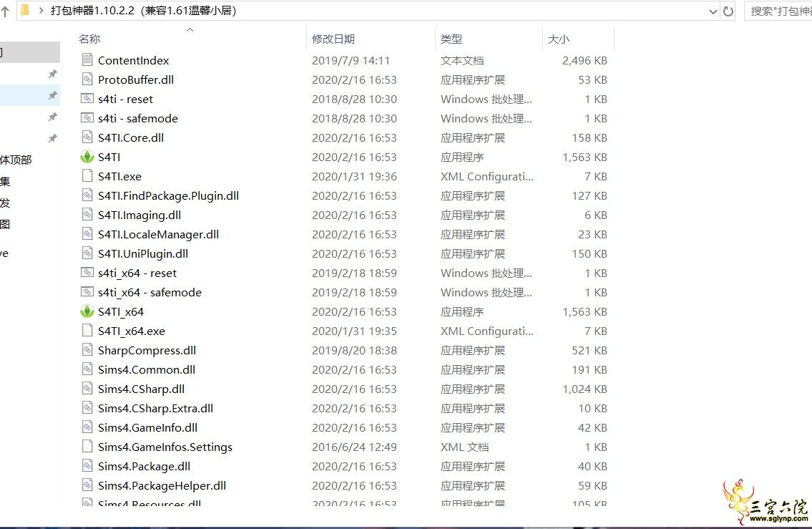Select the Sims4.GameInfos.Settings file name
The height and width of the screenshot is (529, 812).
click(165, 447)
